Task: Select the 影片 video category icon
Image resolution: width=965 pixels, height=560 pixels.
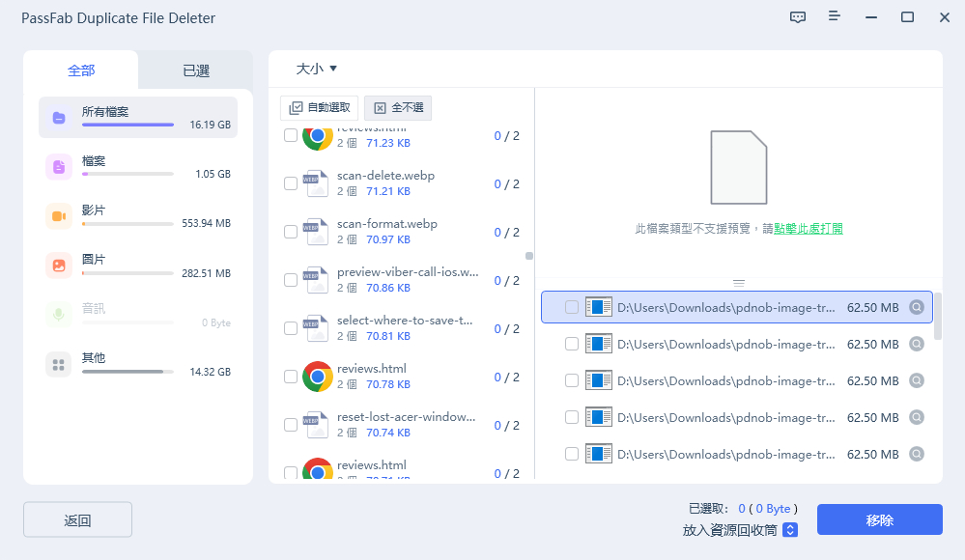Action: coord(59,216)
